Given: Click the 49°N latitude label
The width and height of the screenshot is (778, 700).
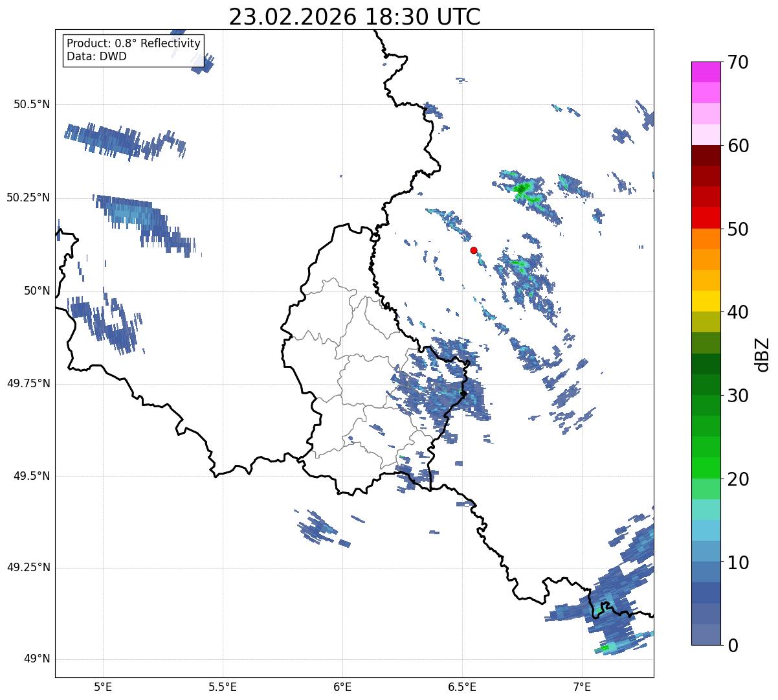Looking at the screenshot, I should point(37,659).
